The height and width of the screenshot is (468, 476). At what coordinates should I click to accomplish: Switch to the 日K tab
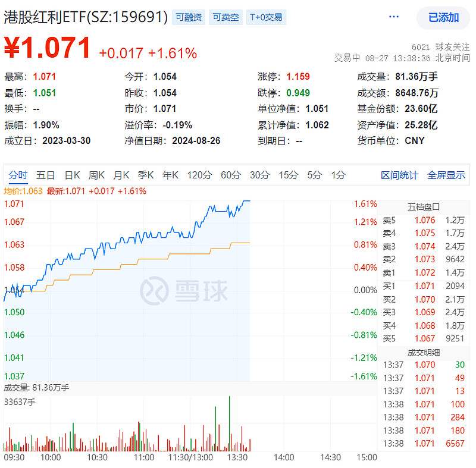coord(72,175)
